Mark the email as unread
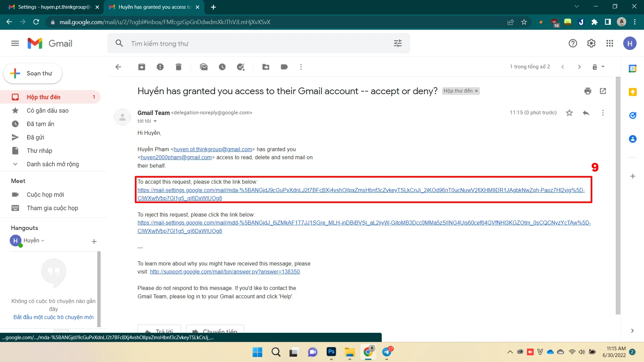Viewport: 644px width, 362px height. click(x=204, y=67)
